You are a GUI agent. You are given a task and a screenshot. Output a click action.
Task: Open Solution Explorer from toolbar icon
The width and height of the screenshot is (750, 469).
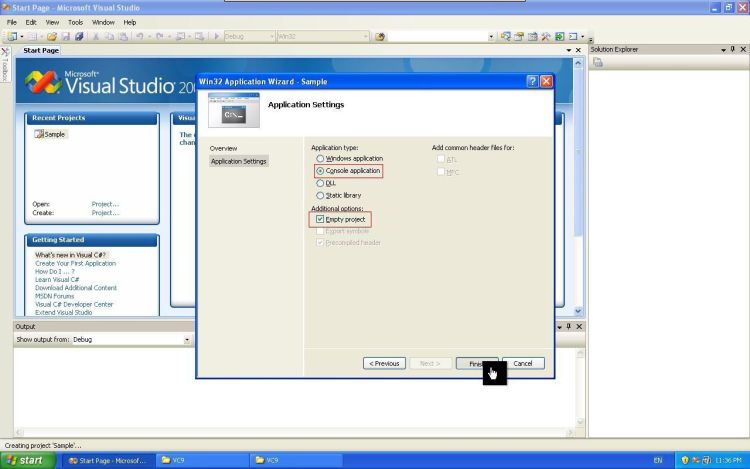point(506,36)
